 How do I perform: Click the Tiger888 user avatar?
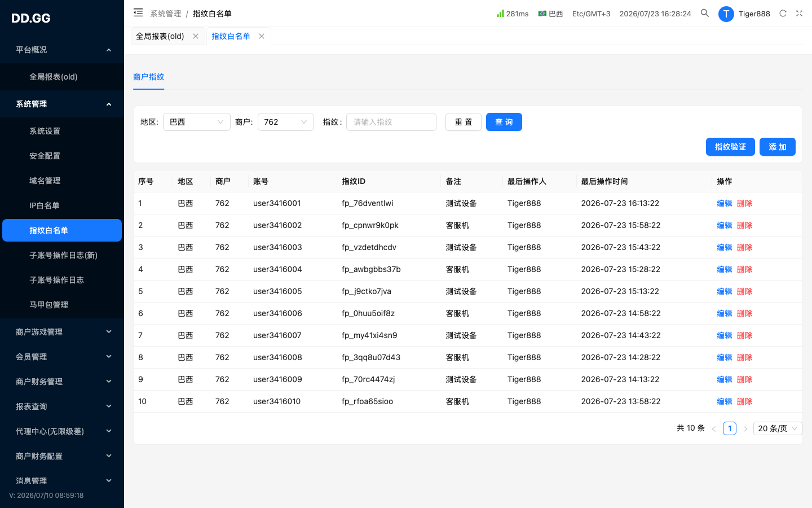pos(726,14)
